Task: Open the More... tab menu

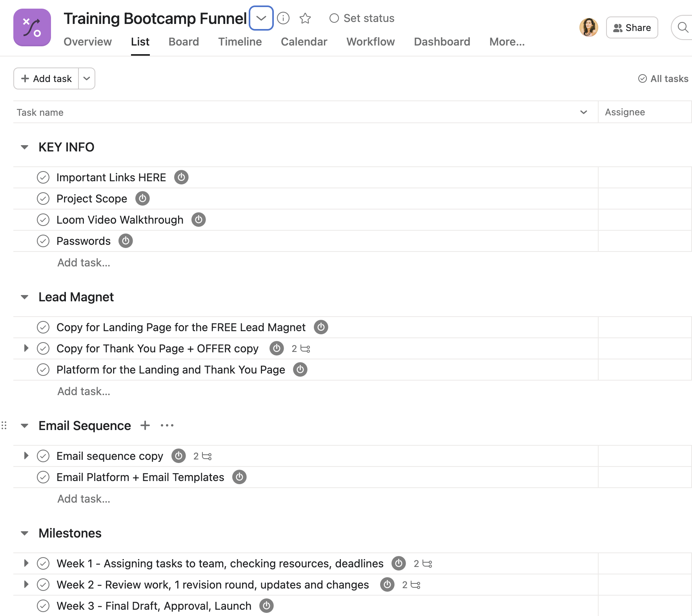Action: tap(507, 42)
